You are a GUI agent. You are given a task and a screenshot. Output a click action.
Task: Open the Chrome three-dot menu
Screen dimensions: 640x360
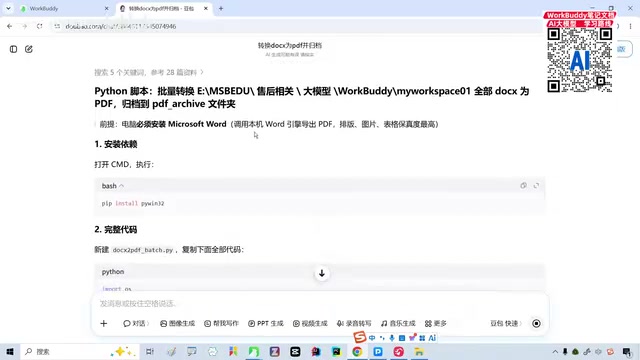[x=631, y=26]
